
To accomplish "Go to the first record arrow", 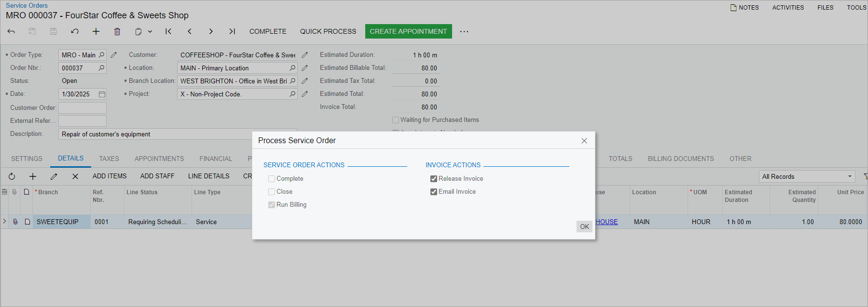I will (x=168, y=31).
